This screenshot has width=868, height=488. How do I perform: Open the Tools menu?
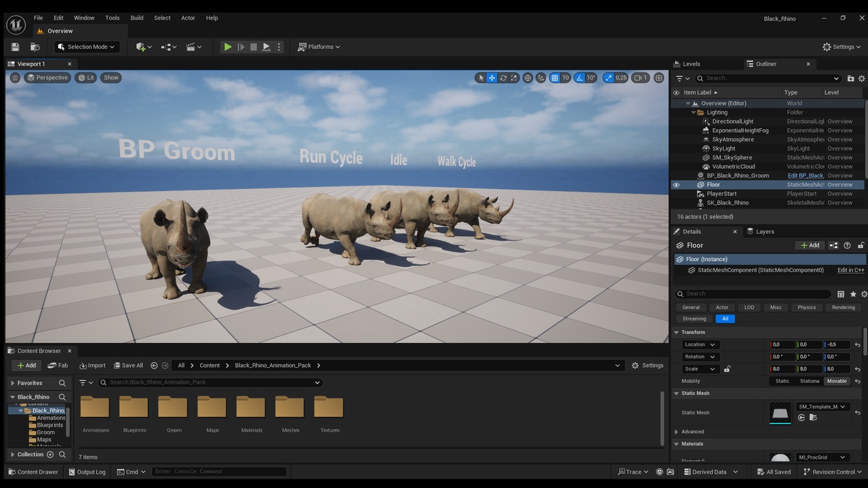113,18
